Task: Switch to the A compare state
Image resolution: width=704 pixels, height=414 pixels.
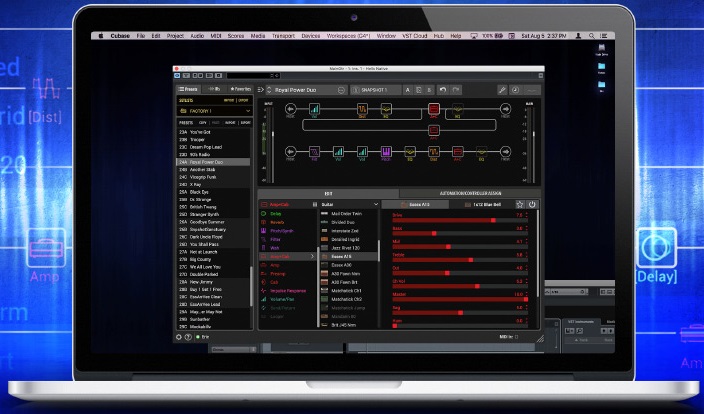Action: click(x=408, y=90)
